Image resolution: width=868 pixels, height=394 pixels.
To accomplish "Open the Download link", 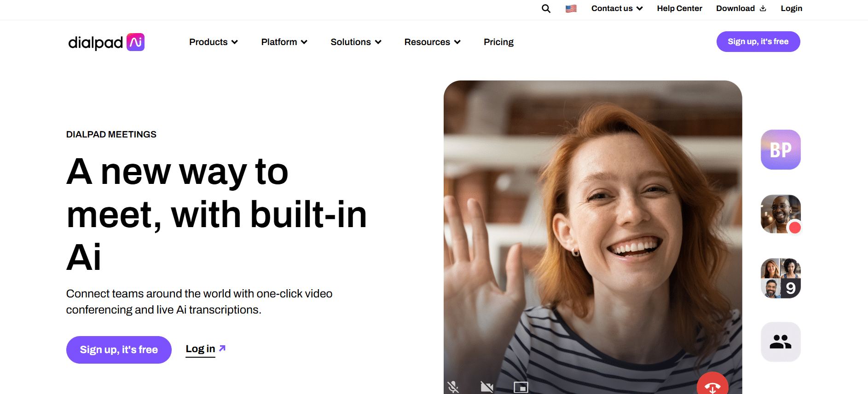I will 741,8.
